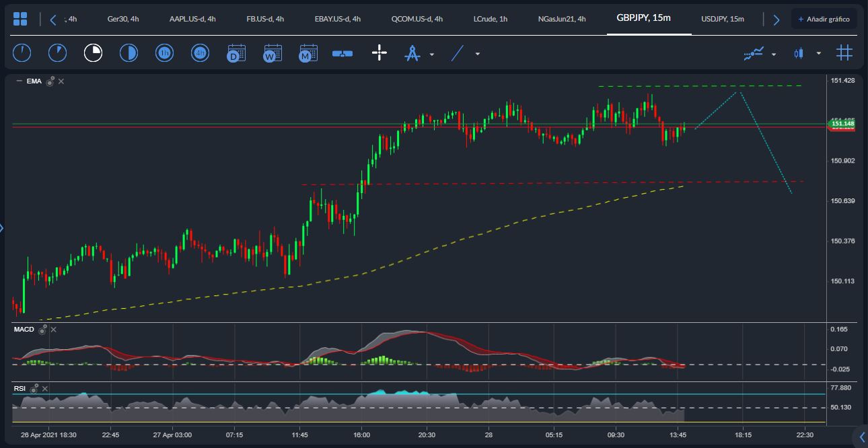The image size is (868, 448).
Task: Open the EBAY.US-d, 4h tab
Action: [x=337, y=19]
